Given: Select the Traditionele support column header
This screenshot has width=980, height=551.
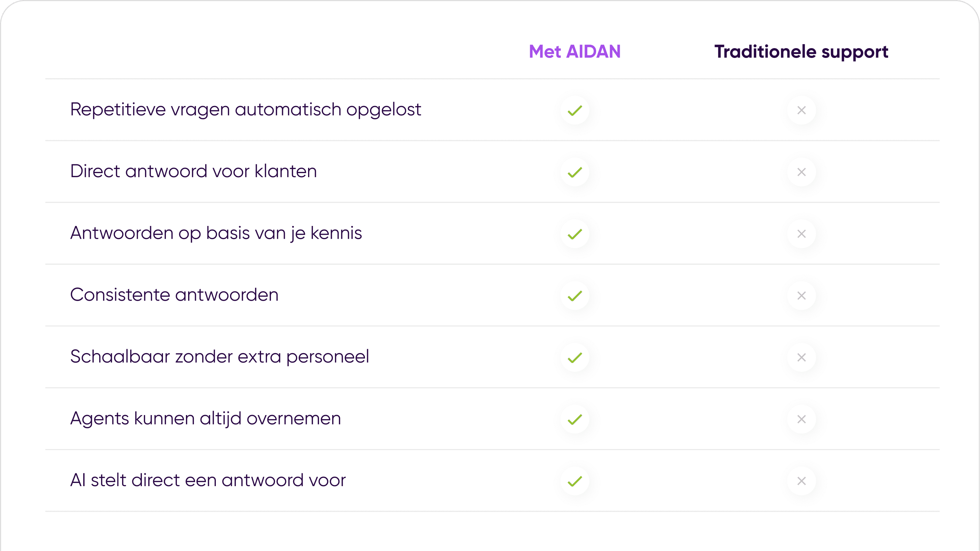Looking at the screenshot, I should pos(801,52).
